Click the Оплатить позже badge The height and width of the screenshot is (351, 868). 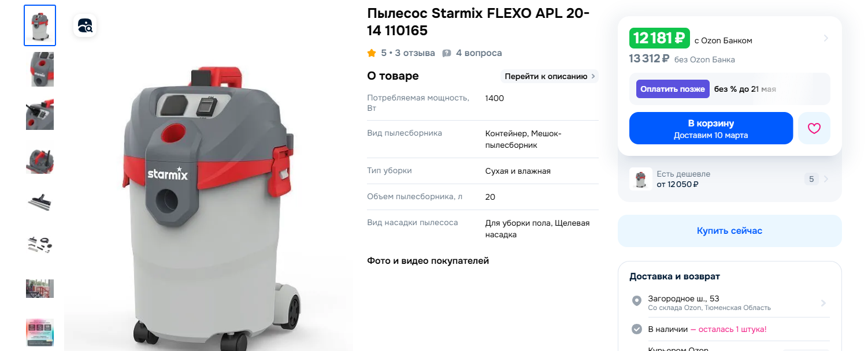pos(673,89)
